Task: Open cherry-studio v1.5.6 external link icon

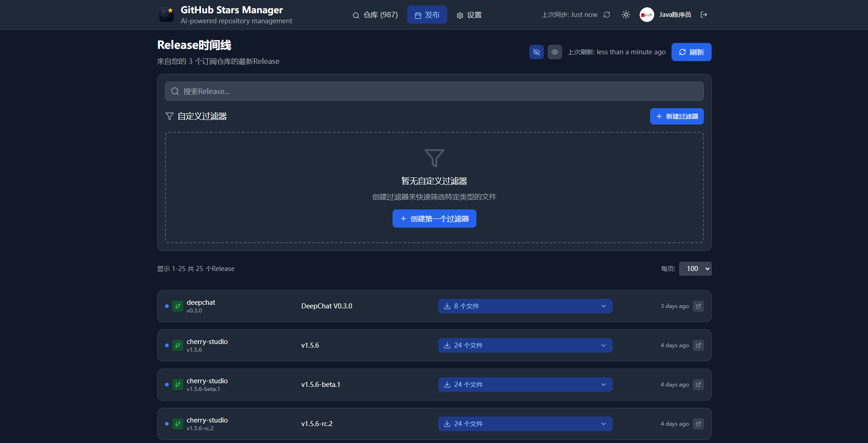Action: coord(698,345)
